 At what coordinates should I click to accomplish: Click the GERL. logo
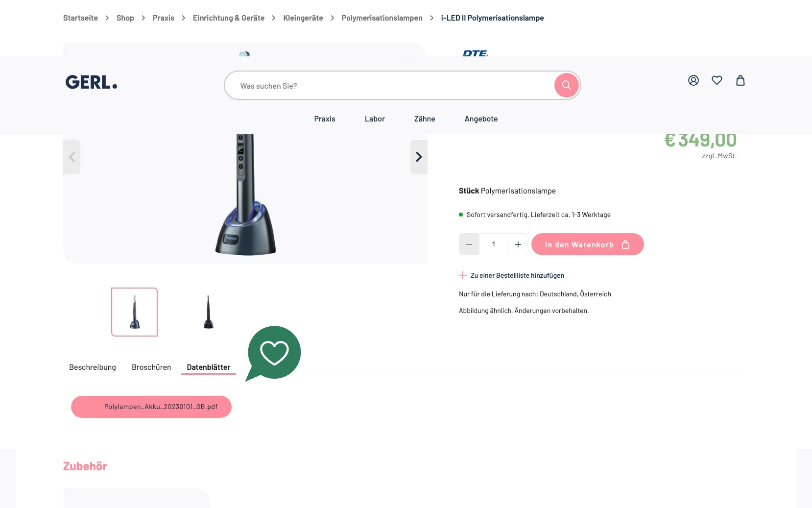92,82
